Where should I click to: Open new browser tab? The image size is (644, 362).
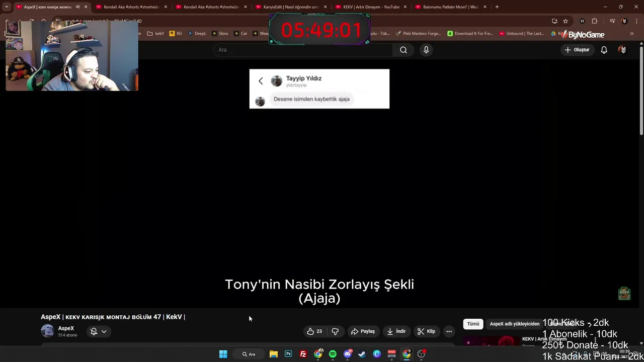pos(497,7)
